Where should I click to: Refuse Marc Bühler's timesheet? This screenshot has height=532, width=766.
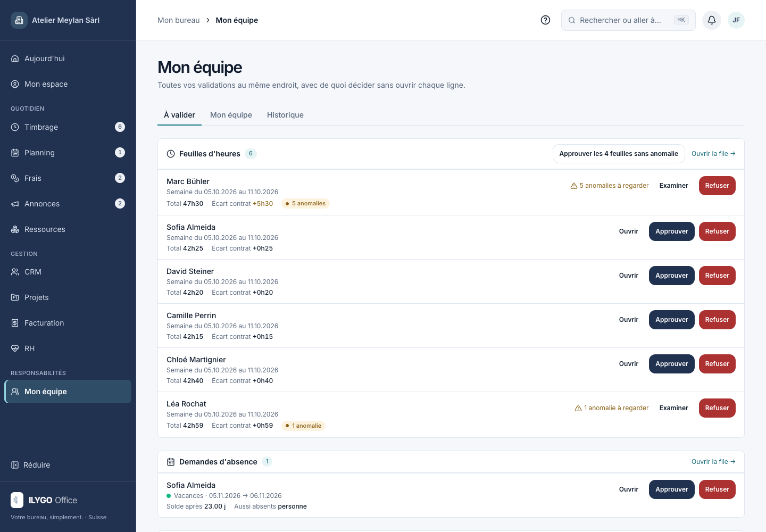pyautogui.click(x=717, y=186)
